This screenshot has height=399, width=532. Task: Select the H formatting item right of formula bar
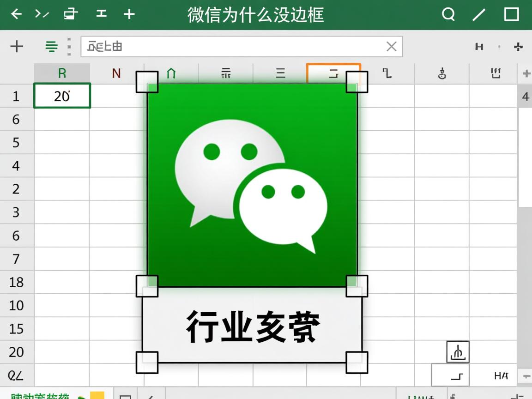[479, 47]
